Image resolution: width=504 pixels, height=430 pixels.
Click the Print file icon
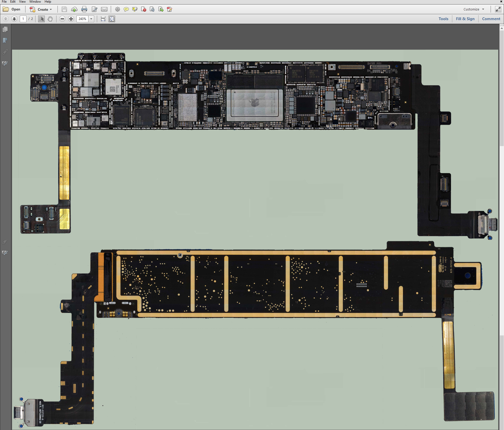pos(84,9)
